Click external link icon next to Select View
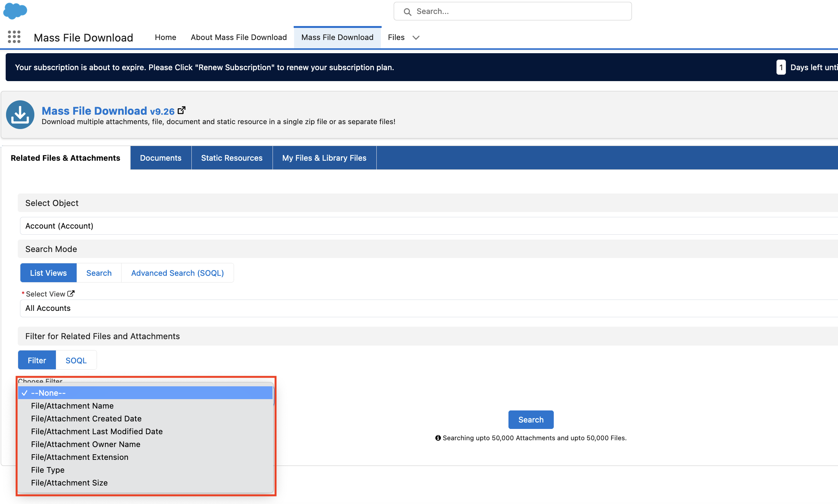The width and height of the screenshot is (838, 504). 71,293
